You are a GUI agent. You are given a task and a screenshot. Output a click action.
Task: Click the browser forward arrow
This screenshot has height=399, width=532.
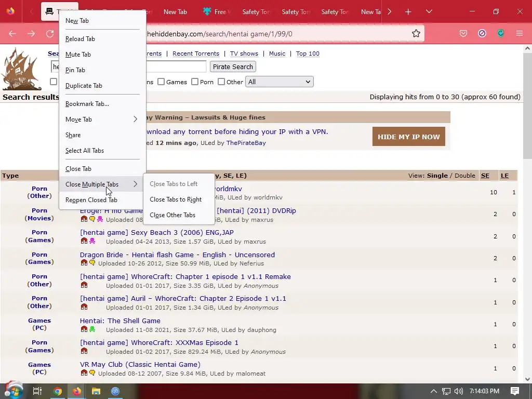coord(31,34)
